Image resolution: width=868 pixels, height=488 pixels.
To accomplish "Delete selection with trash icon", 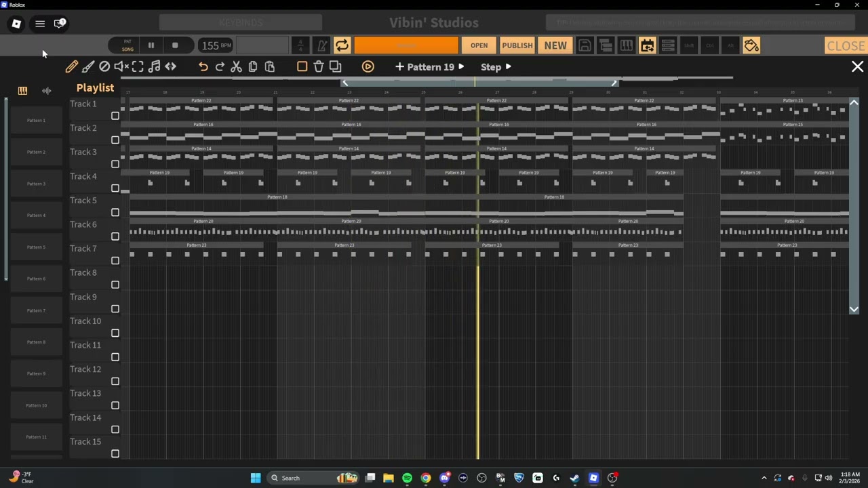I will click(319, 66).
